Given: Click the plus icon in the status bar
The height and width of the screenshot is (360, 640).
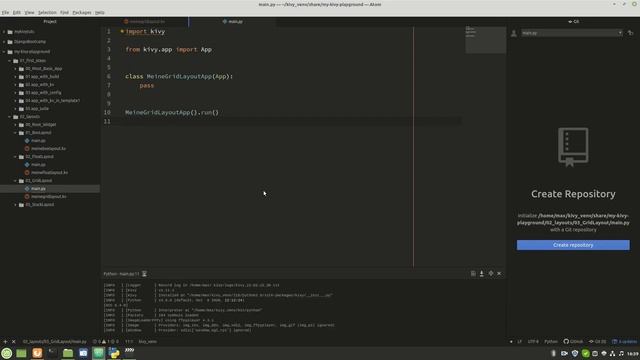Looking at the screenshot, I should click(5, 342).
